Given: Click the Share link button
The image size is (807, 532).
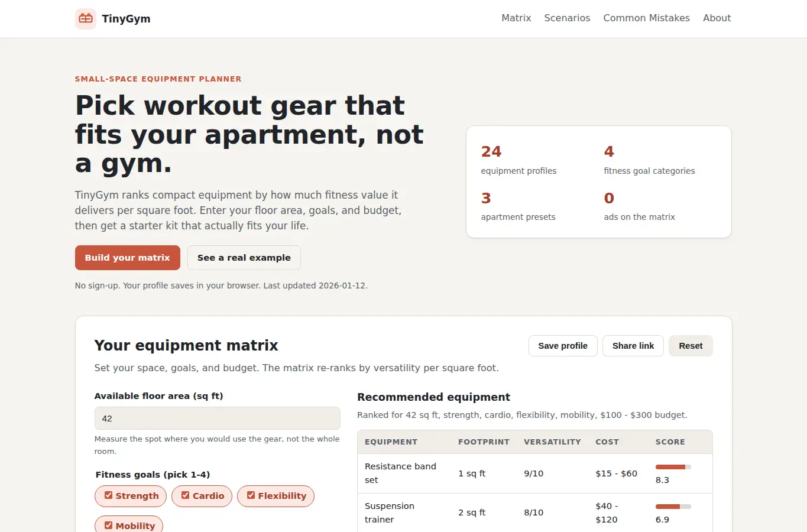Looking at the screenshot, I should (633, 346).
